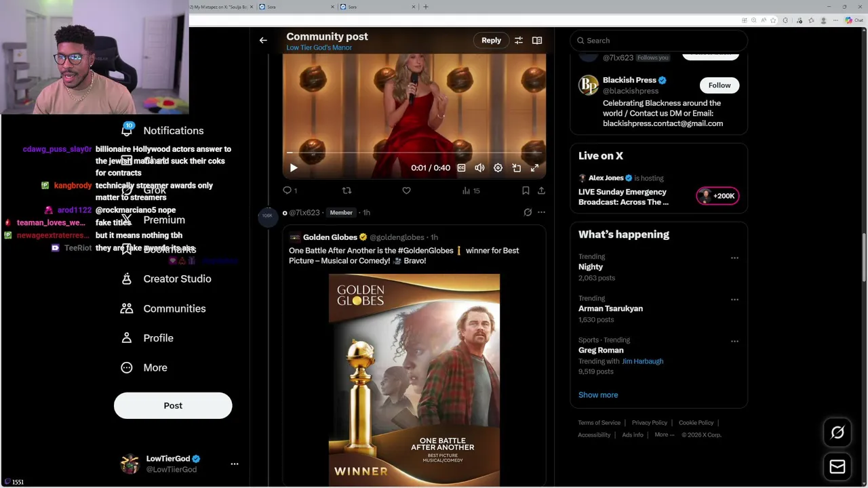This screenshot has height=488, width=868.
Task: Open the Messages envelope floating button
Action: click(x=837, y=467)
